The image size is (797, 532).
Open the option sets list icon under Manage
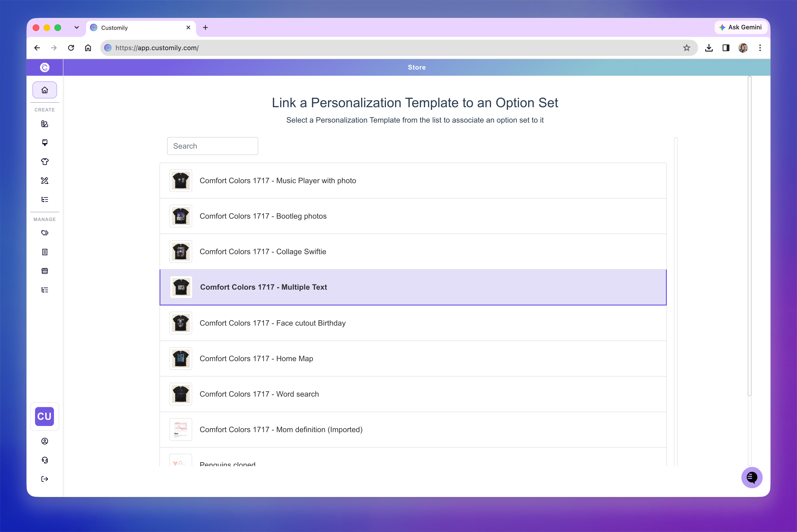pos(44,290)
